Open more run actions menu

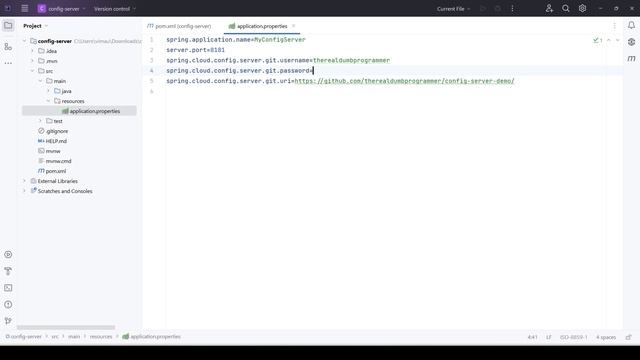[513, 9]
